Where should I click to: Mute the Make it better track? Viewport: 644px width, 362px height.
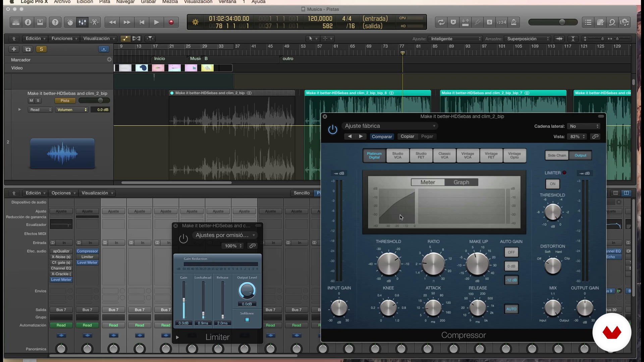[x=31, y=101]
